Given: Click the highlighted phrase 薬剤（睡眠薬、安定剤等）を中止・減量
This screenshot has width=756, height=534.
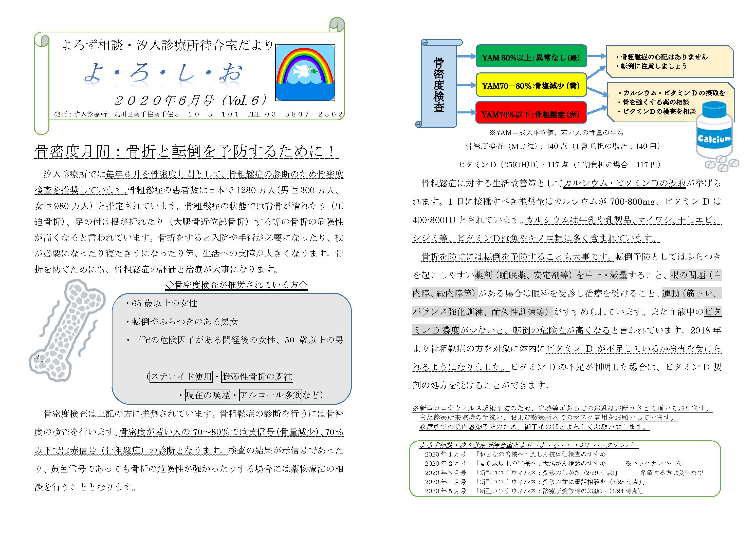Looking at the screenshot, I should point(551,275).
